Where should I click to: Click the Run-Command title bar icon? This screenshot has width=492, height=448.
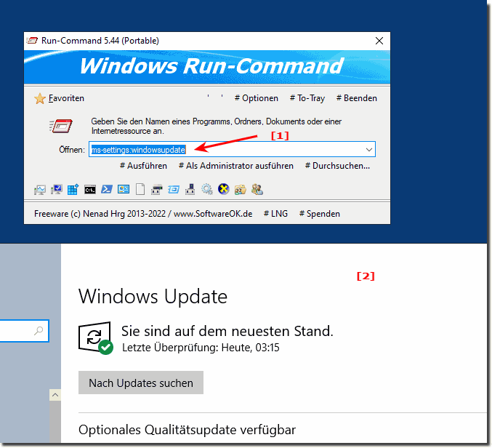(32, 41)
